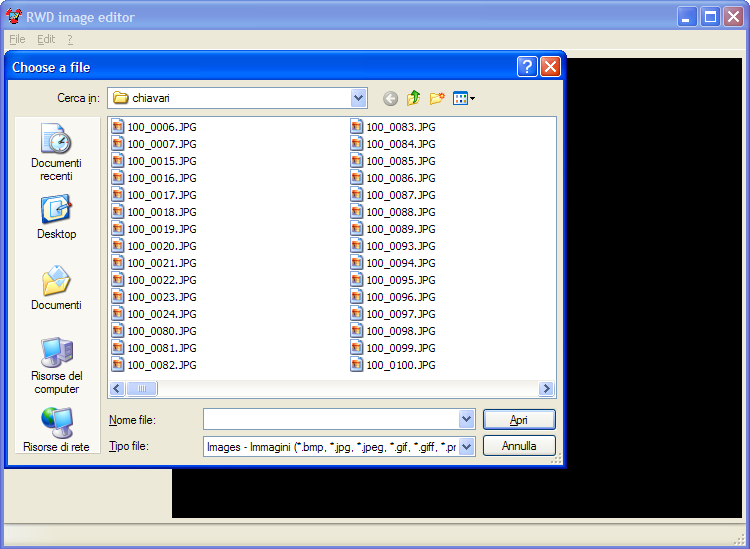Click the Apri button
Screen dimensions: 750x549
pos(519,420)
